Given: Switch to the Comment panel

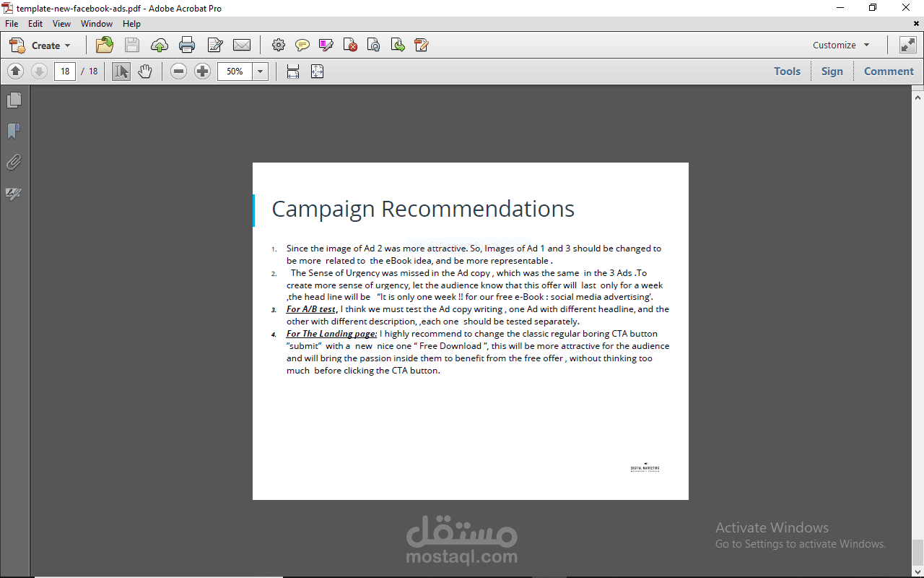Looking at the screenshot, I should click(x=889, y=71).
